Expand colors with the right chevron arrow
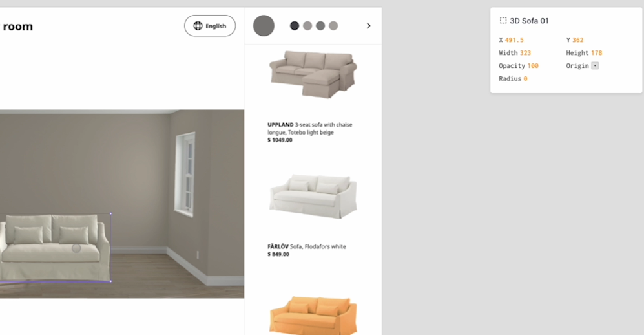Screen dimensions: 644x335 [368, 26]
